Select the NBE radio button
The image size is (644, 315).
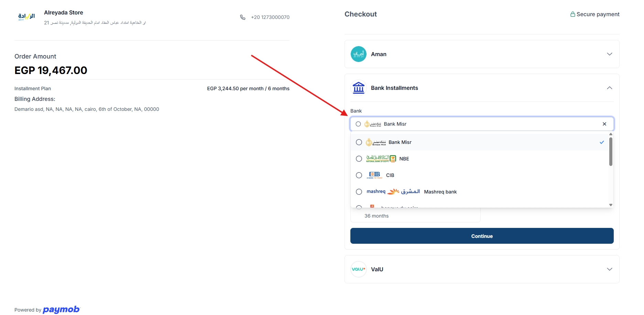pyautogui.click(x=359, y=159)
